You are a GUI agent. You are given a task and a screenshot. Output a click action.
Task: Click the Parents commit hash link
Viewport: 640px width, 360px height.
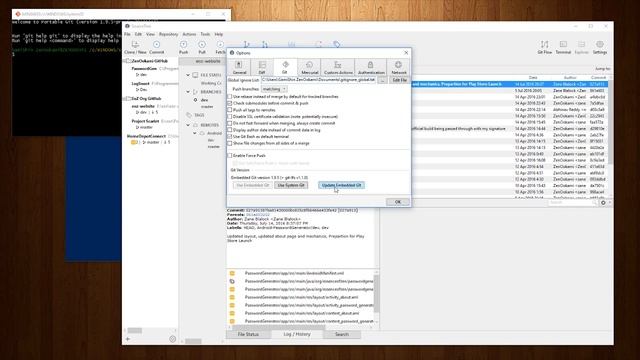[258, 215]
